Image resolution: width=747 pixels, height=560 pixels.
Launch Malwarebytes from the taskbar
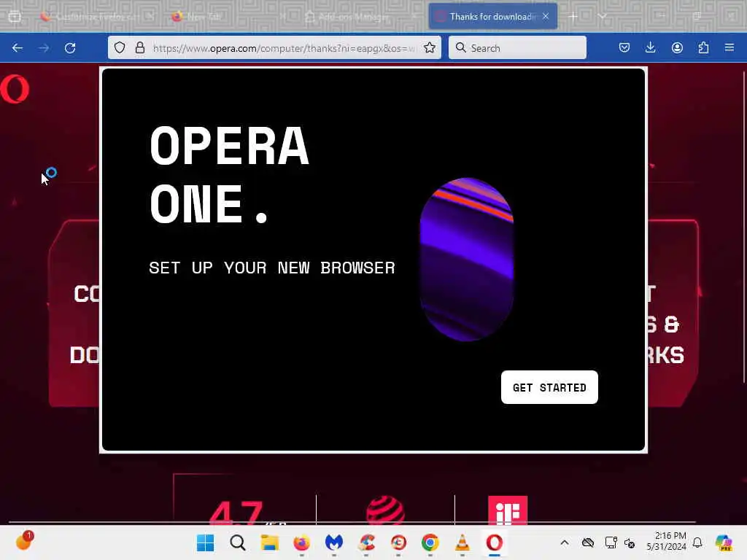pyautogui.click(x=334, y=542)
